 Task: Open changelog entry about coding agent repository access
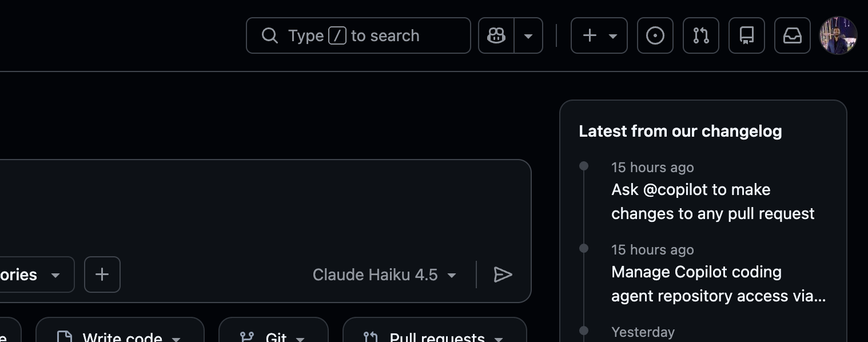click(718, 284)
